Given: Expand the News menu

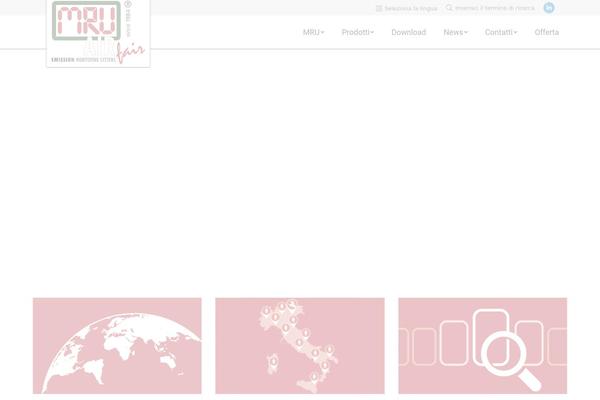Looking at the screenshot, I should tap(455, 32).
